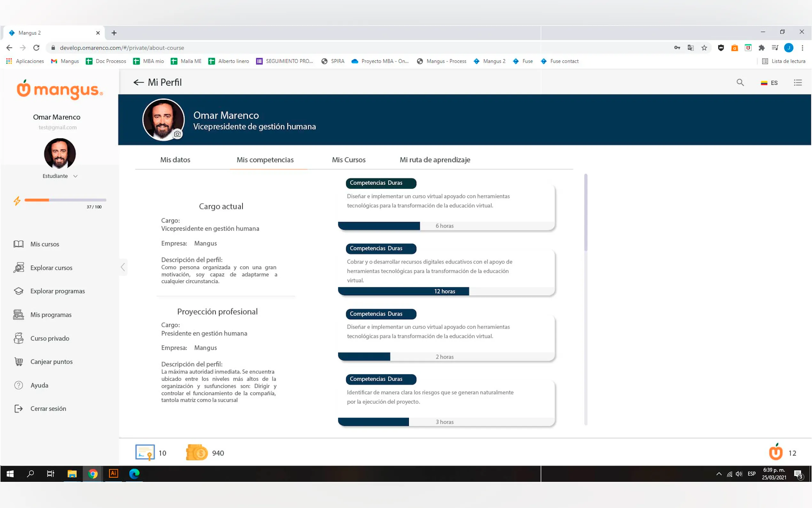Open Canjear puntos cart icon
Viewport: 812px width, 508px height.
click(19, 362)
